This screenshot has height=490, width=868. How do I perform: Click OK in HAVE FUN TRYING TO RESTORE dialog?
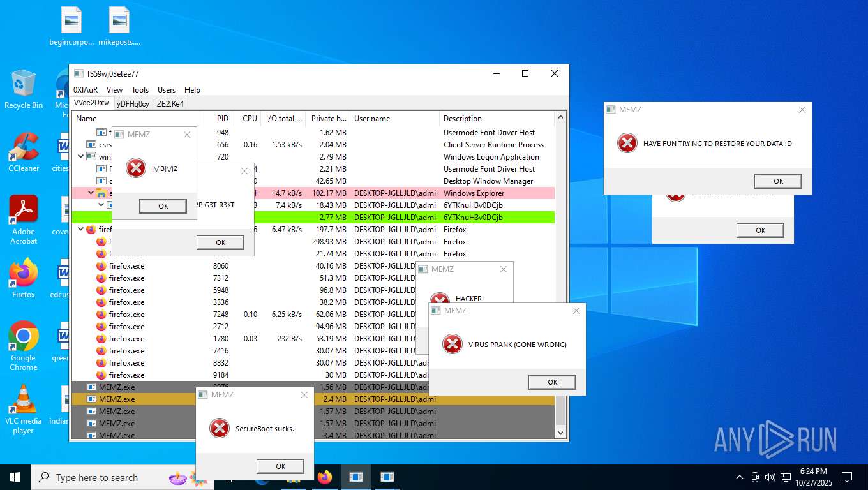778,181
